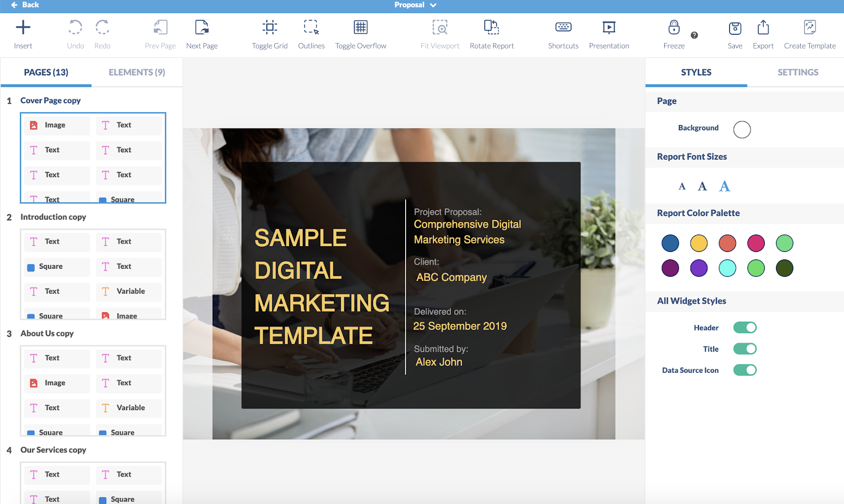Viewport: 844px width, 504px height.
Task: Open Freeze help question mark
Action: [694, 35]
